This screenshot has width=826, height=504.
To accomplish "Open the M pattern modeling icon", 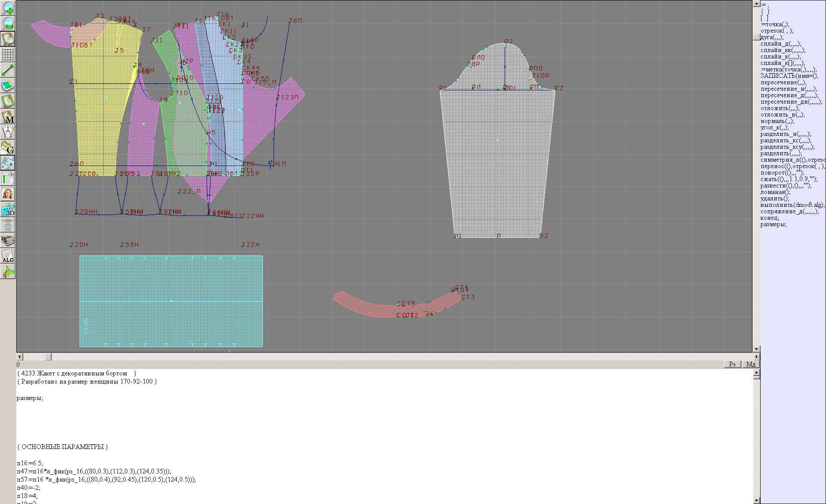I will (x=8, y=117).
